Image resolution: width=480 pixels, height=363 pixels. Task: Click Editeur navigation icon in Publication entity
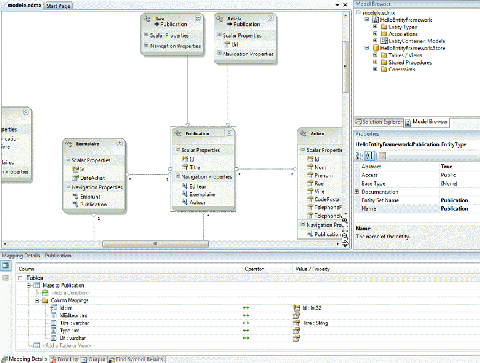point(185,186)
